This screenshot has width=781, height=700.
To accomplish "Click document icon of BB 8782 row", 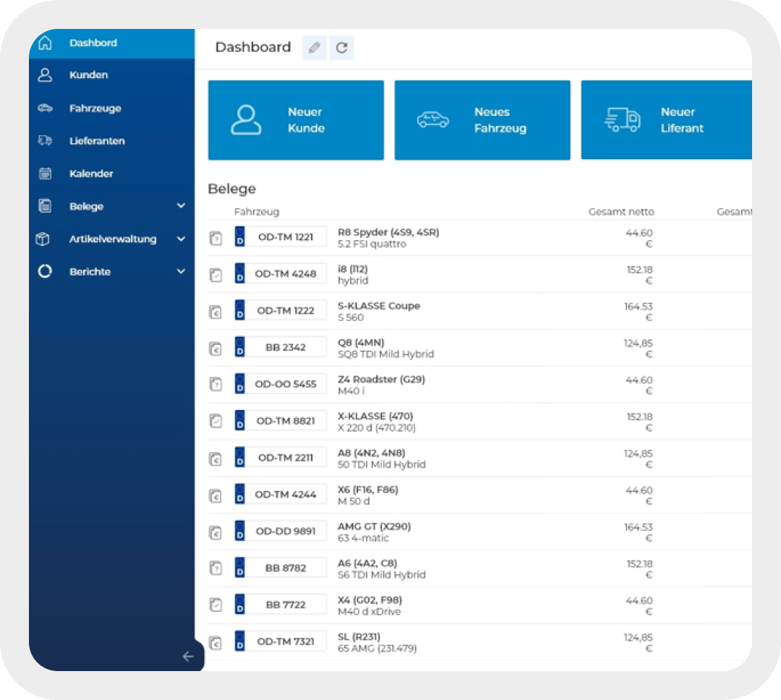I will point(215,568).
